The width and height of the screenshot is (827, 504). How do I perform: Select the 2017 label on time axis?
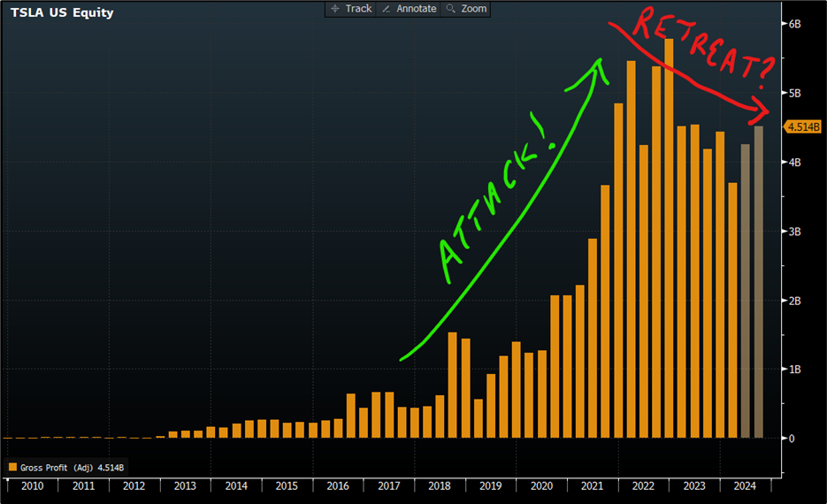tap(388, 486)
